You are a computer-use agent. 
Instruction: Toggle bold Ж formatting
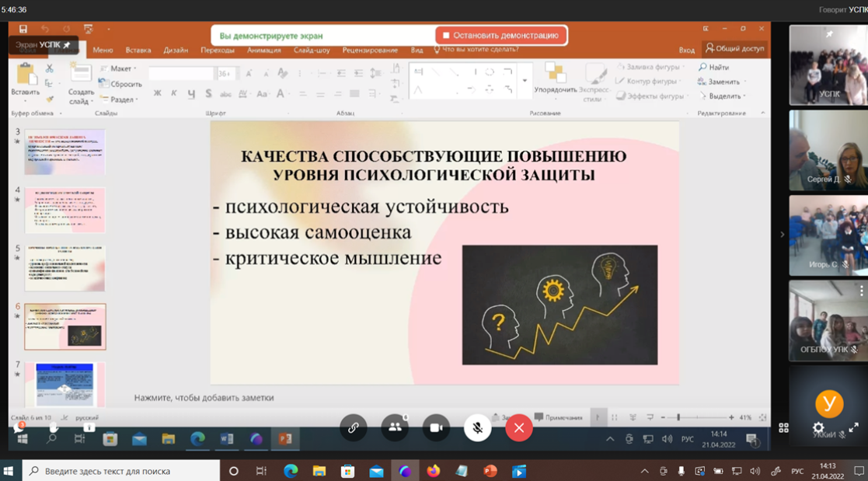coord(158,94)
